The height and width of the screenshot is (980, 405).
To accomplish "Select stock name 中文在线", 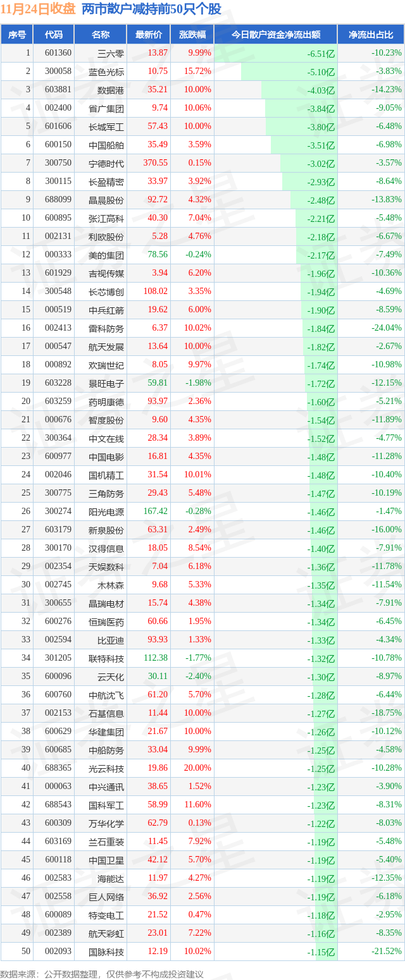I will coord(106,438).
